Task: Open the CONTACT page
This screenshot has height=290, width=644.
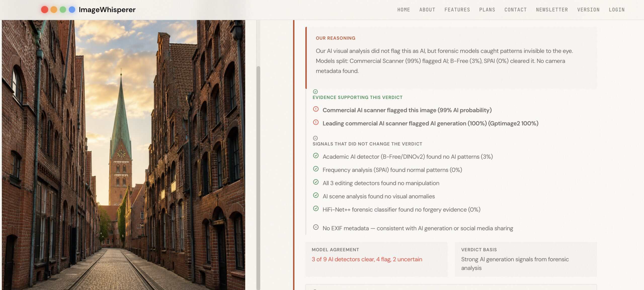Action: pyautogui.click(x=515, y=10)
